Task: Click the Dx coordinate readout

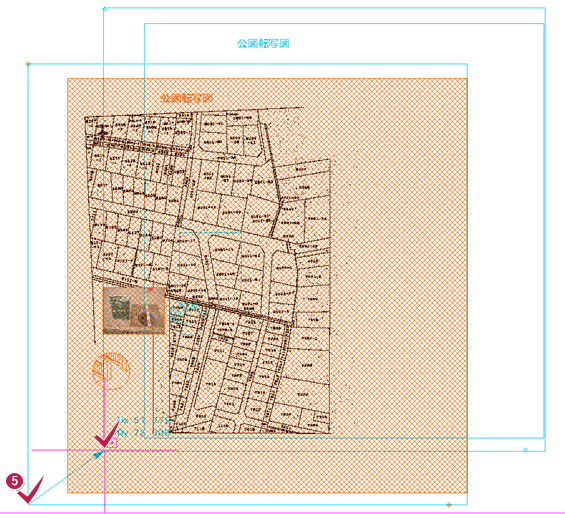Action: pos(143,420)
